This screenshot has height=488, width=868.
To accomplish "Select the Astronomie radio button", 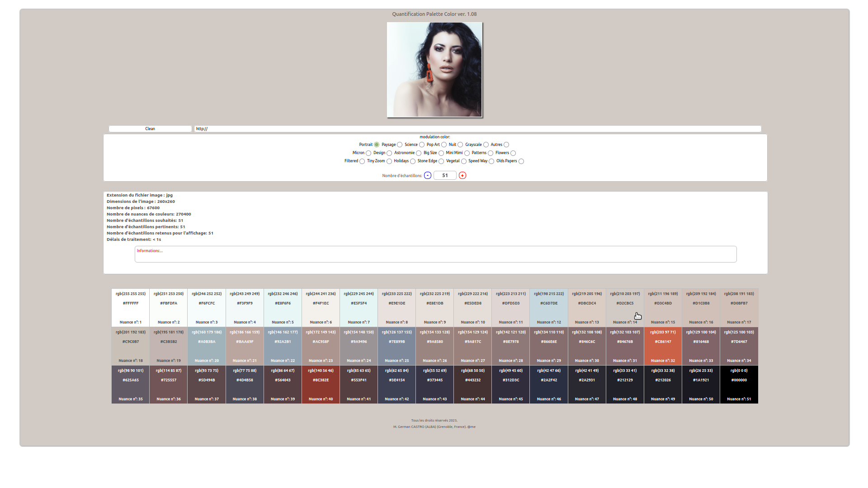I will tap(419, 153).
